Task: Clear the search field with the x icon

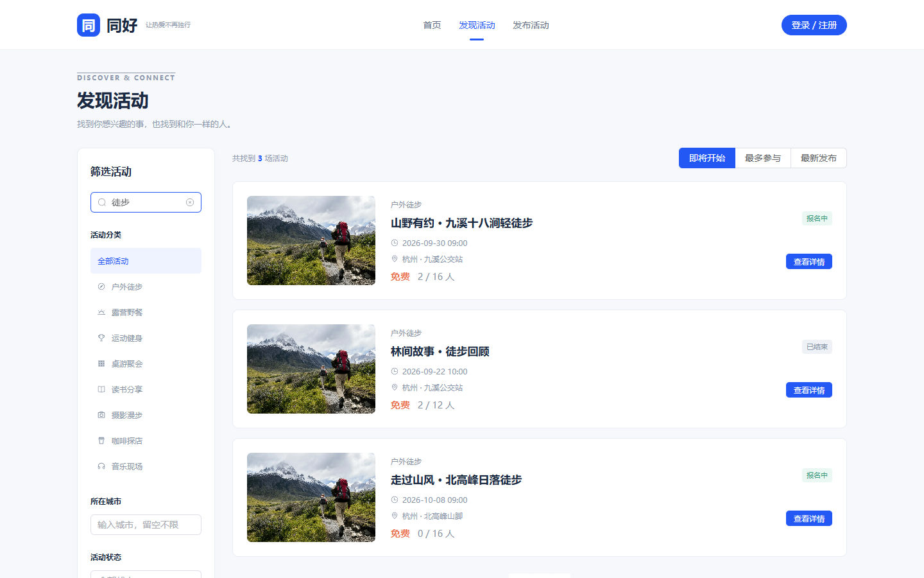Action: pyautogui.click(x=190, y=202)
